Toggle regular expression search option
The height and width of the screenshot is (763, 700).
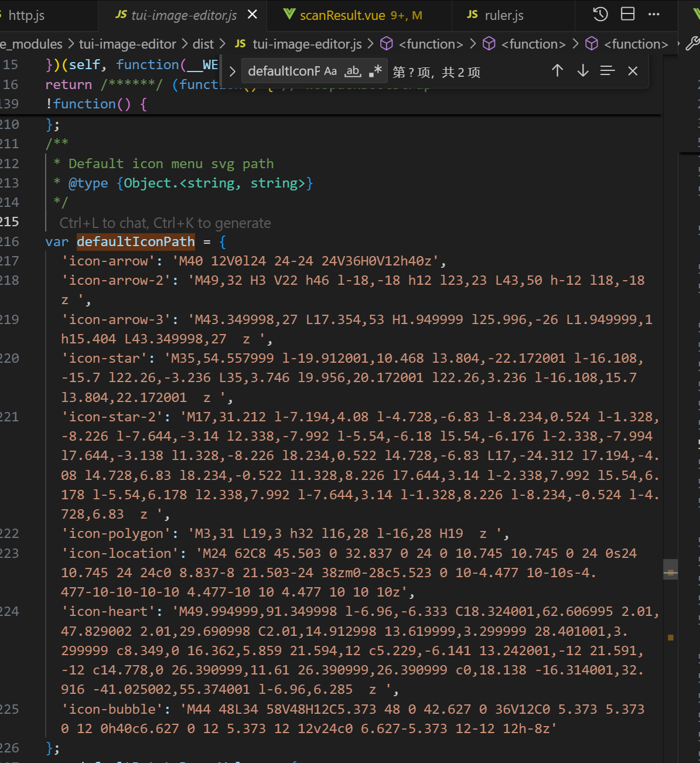(375, 71)
